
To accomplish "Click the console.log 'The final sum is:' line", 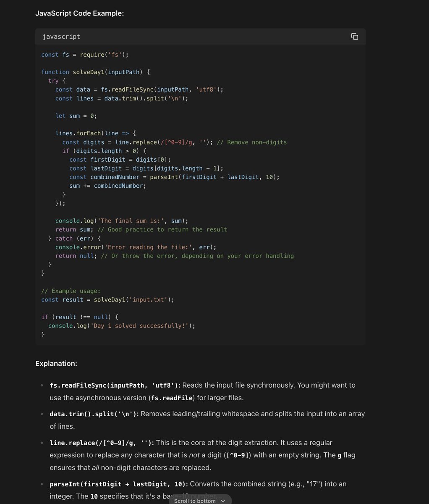I will coord(122,220).
